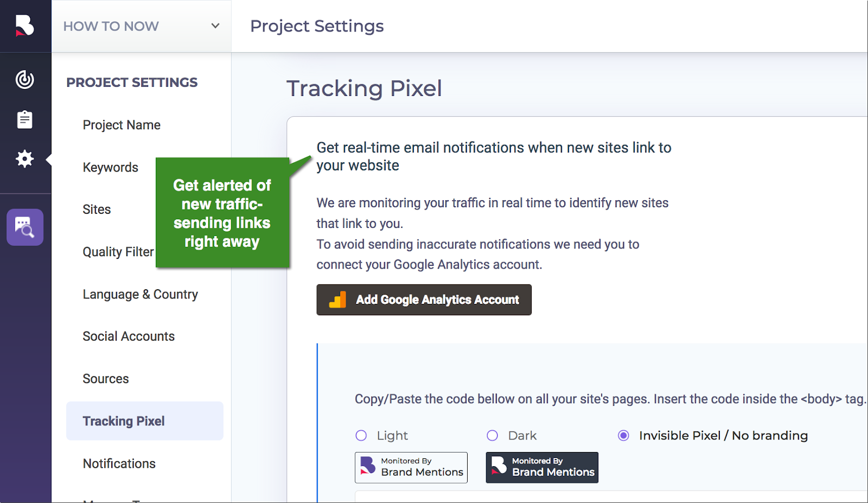
Task: Open the Language & Country settings
Action: pos(140,294)
